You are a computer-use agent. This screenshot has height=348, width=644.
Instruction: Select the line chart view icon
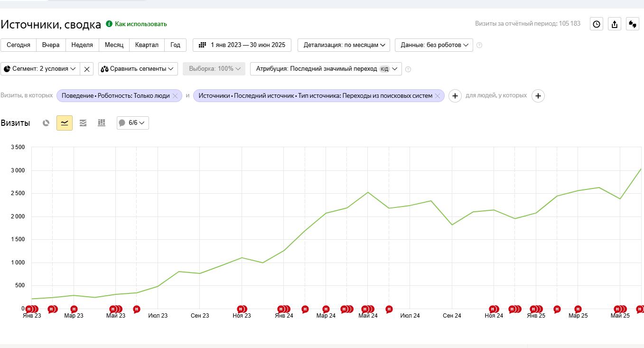(x=65, y=123)
